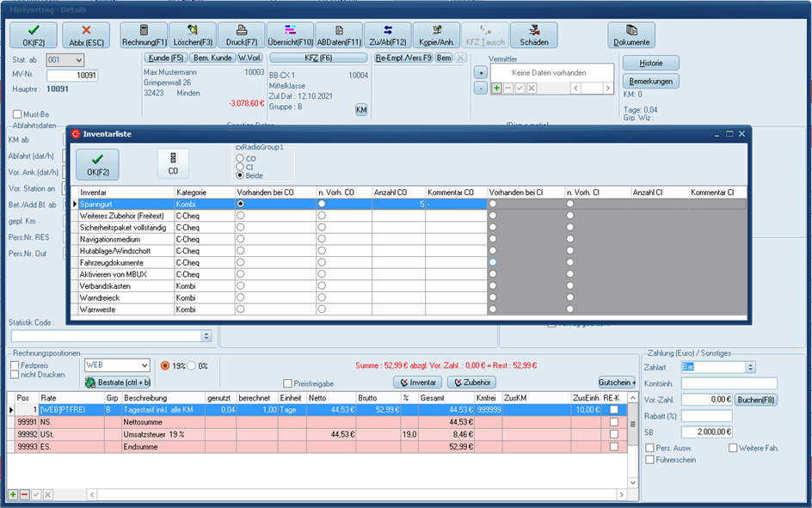Open the Stat. ab 001 dropdown
This screenshot has height=508, width=812.
tap(78, 60)
